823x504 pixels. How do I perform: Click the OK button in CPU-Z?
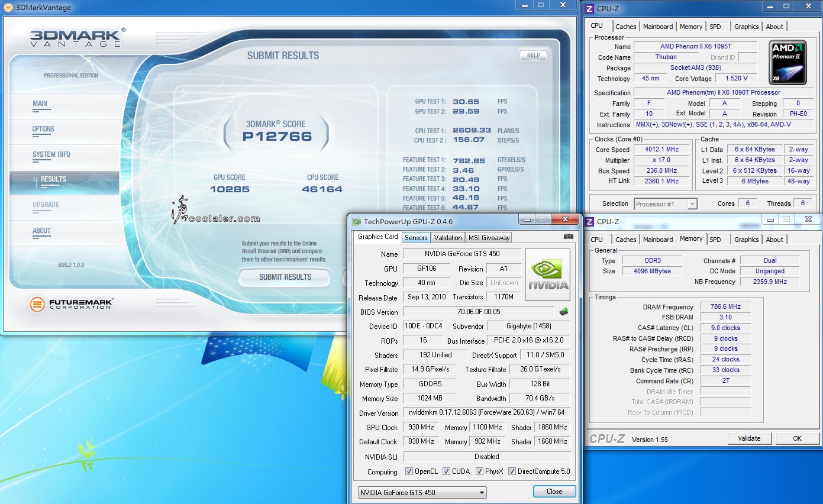[797, 438]
